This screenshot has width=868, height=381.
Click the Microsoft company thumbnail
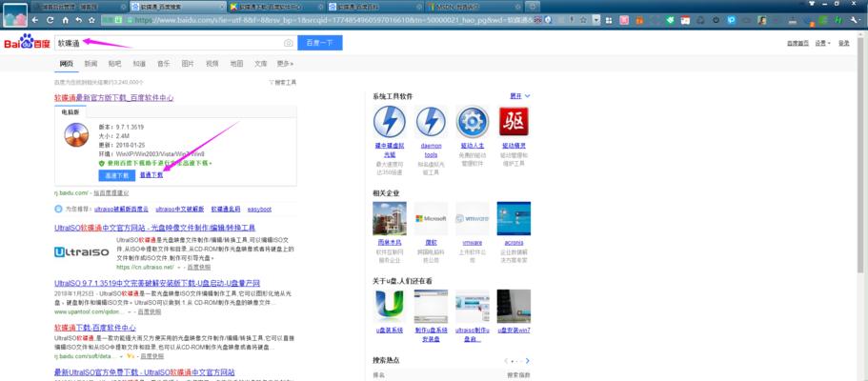431,218
